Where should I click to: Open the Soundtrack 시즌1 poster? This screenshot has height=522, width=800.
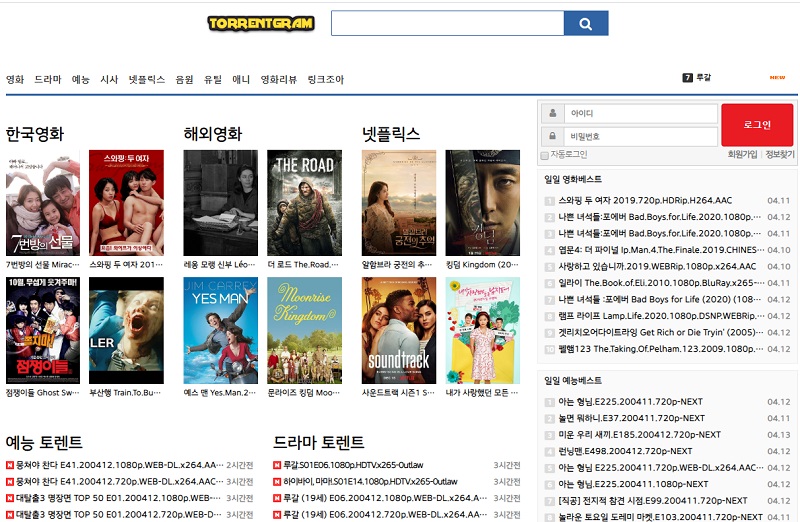pyautogui.click(x=399, y=330)
